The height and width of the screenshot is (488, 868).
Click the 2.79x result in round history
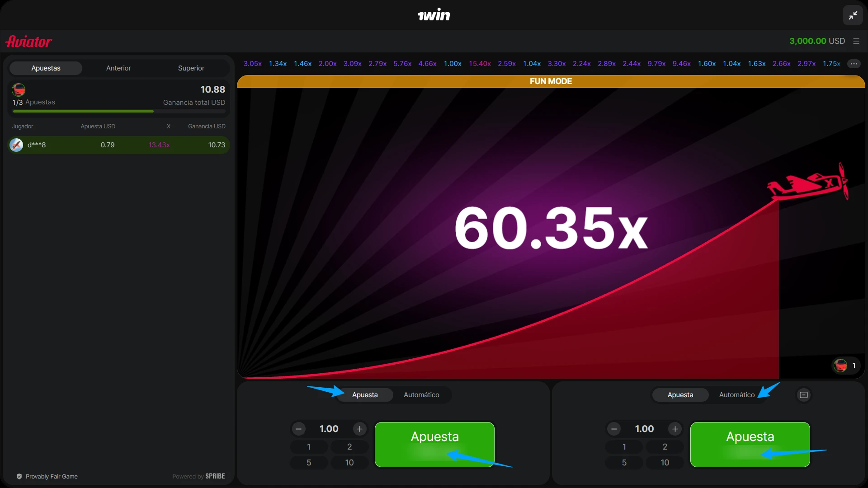coord(377,64)
